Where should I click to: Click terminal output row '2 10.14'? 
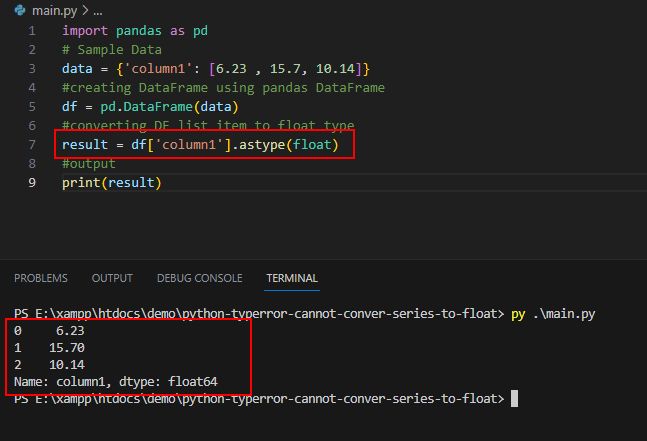49,365
